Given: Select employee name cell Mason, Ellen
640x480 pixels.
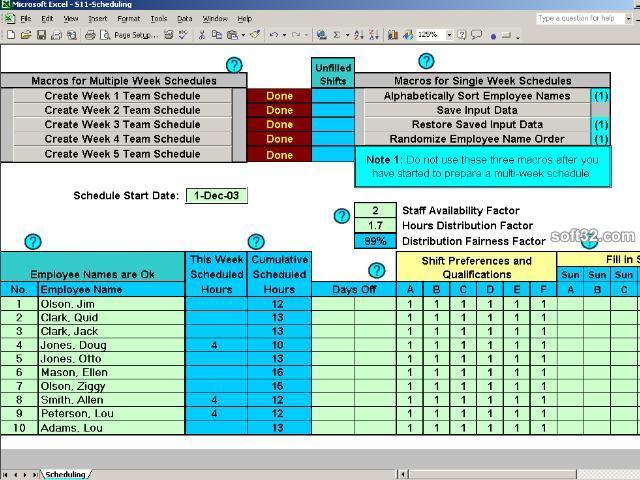Looking at the screenshot, I should [x=111, y=372].
